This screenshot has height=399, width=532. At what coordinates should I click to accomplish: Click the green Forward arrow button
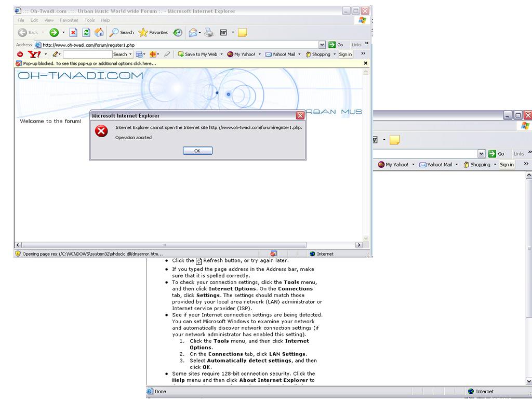point(54,33)
